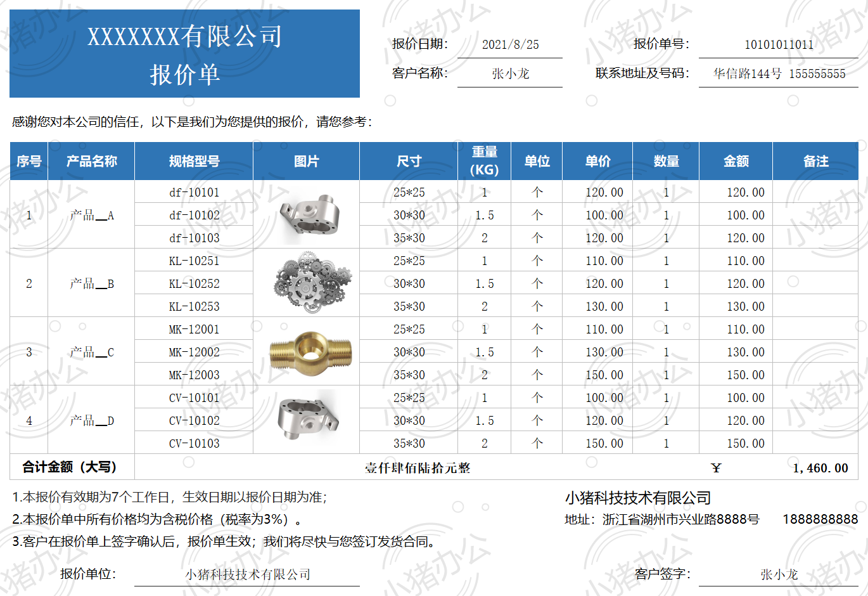The width and height of the screenshot is (868, 596).
Task: Select cell KL-10252
Action: 195,283
